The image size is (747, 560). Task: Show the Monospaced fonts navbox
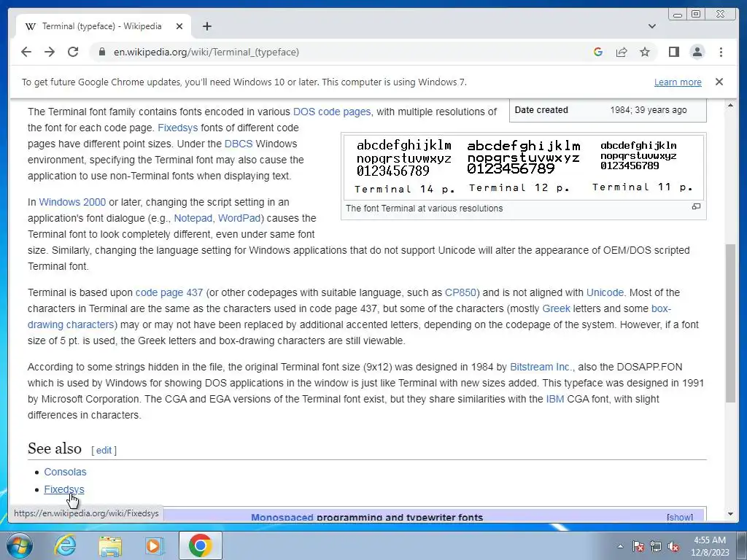680,517
